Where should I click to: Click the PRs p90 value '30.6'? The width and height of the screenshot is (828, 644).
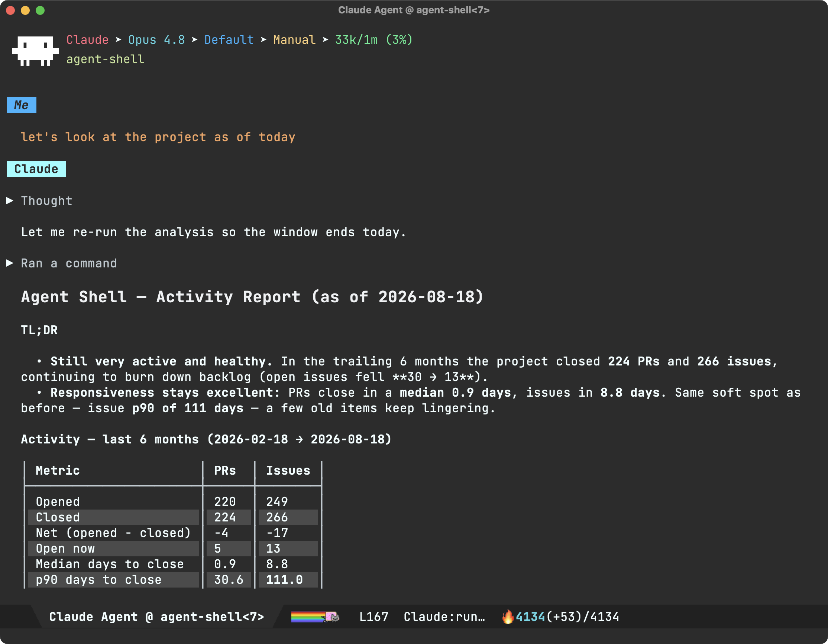pyautogui.click(x=229, y=580)
